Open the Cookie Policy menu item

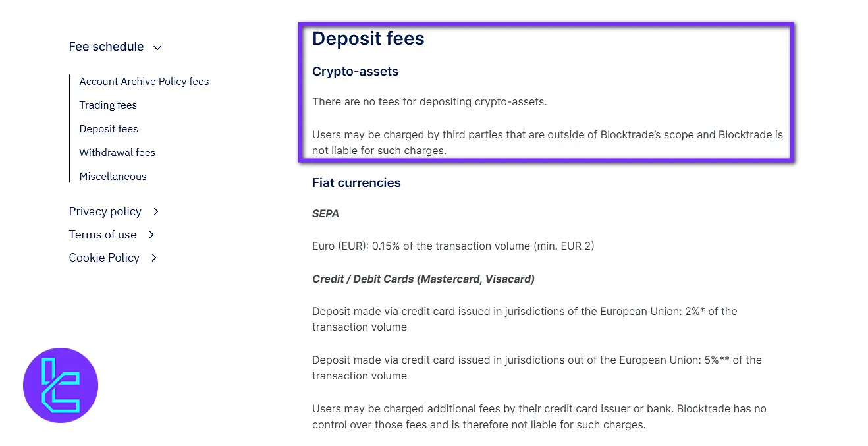(x=104, y=258)
